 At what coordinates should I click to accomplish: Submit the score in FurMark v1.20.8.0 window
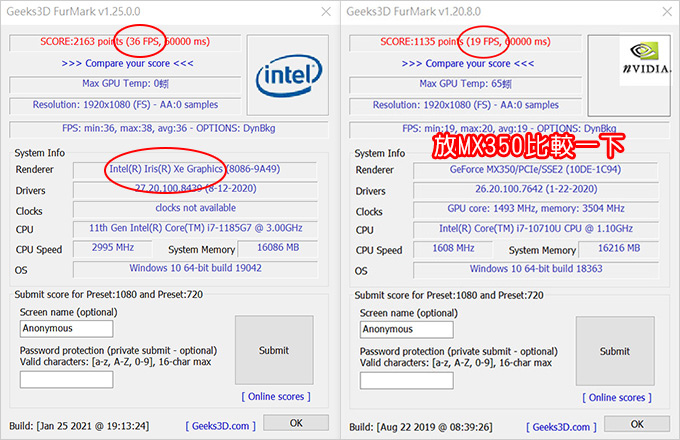pos(615,351)
